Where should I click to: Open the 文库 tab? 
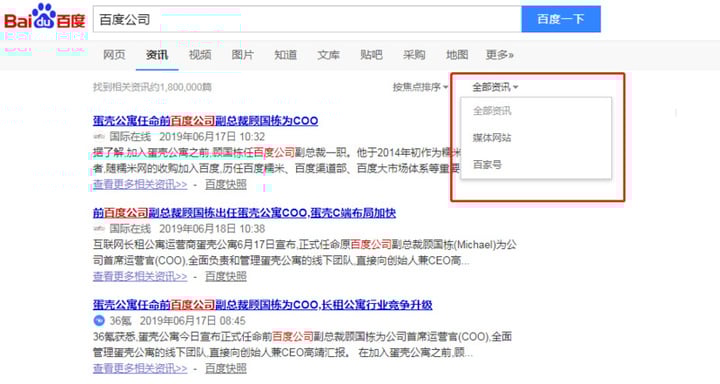coord(328,55)
